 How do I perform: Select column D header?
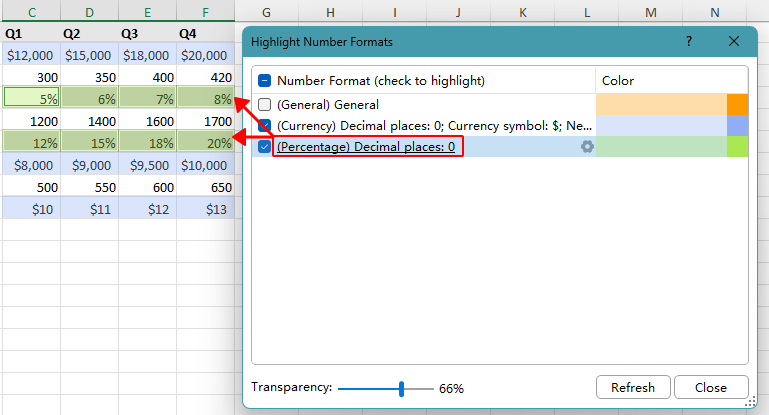pos(88,12)
